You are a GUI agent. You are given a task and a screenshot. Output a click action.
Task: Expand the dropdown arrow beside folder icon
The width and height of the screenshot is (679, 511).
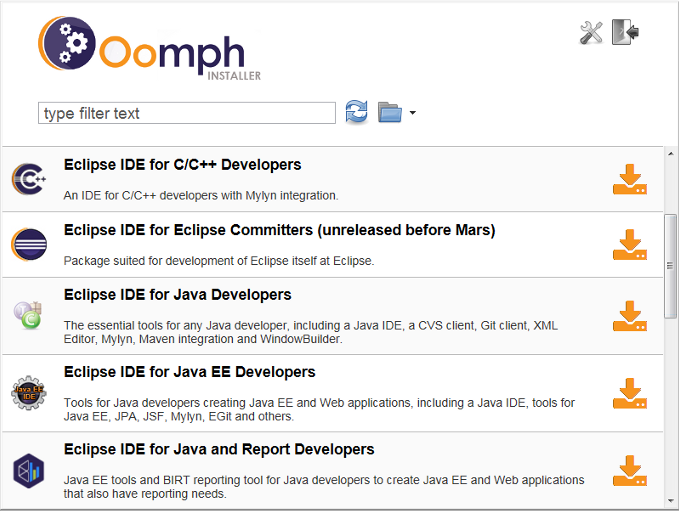(x=412, y=113)
